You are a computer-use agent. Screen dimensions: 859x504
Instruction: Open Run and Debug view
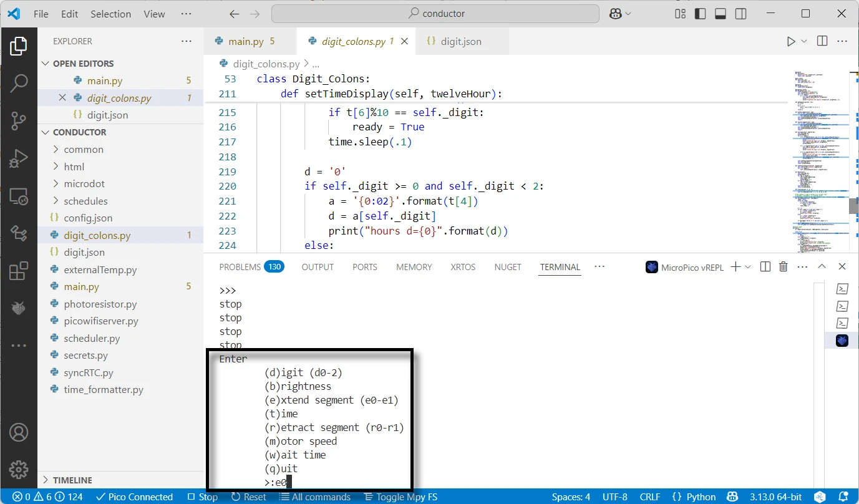pos(19,158)
